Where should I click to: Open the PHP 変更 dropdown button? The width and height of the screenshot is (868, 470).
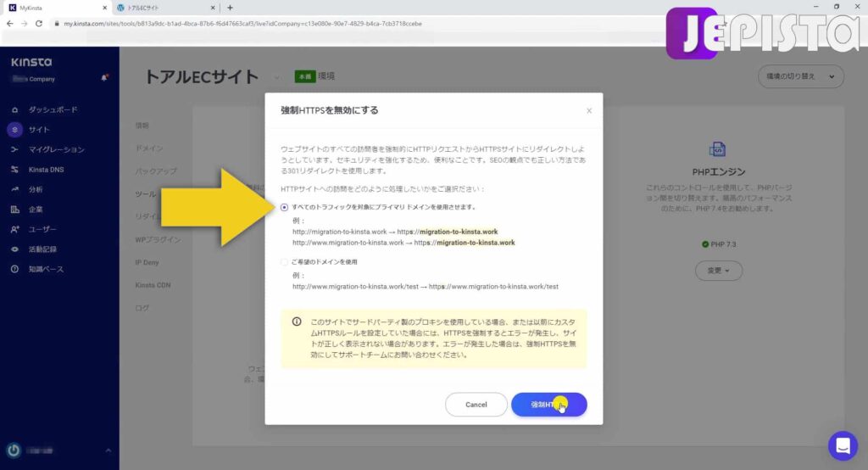pos(719,271)
